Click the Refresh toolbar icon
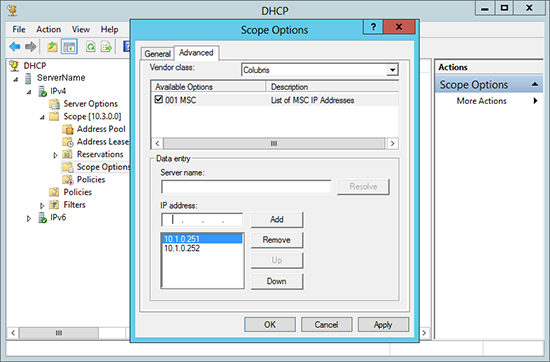550x362 pixels. point(91,47)
